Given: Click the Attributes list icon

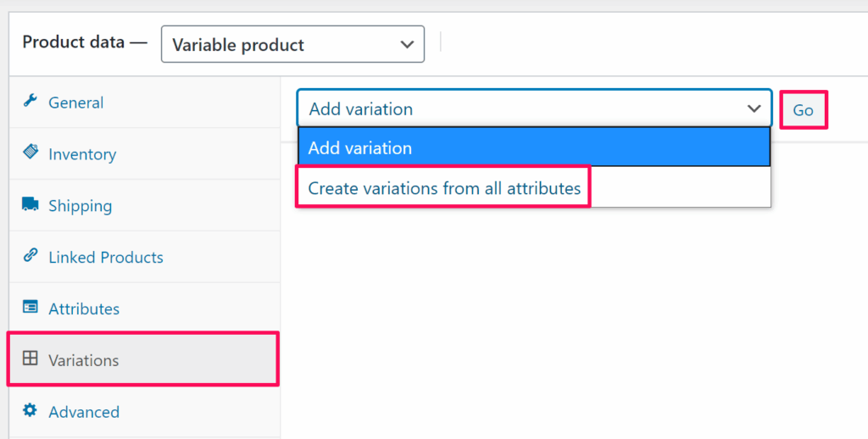Looking at the screenshot, I should click(31, 308).
